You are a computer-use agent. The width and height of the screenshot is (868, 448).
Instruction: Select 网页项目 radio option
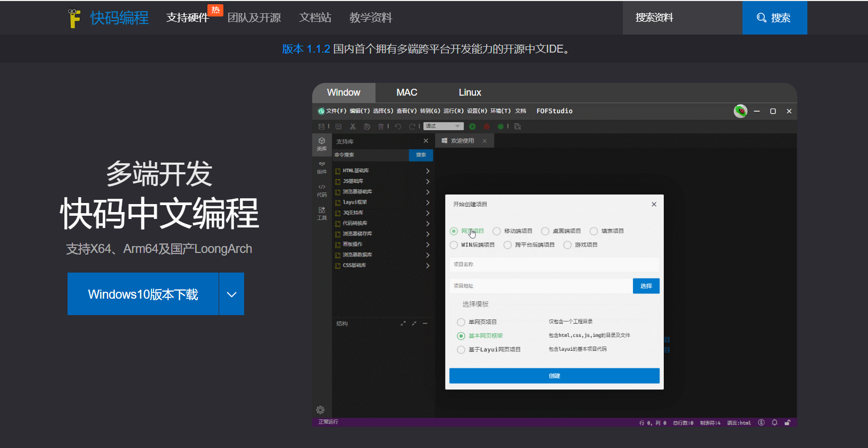(x=454, y=231)
